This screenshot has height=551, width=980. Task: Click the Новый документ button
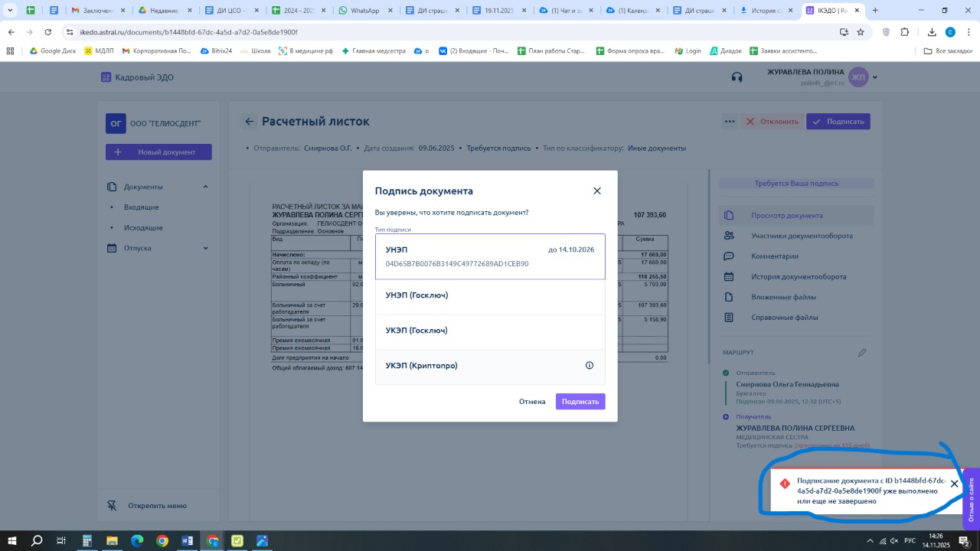point(158,152)
